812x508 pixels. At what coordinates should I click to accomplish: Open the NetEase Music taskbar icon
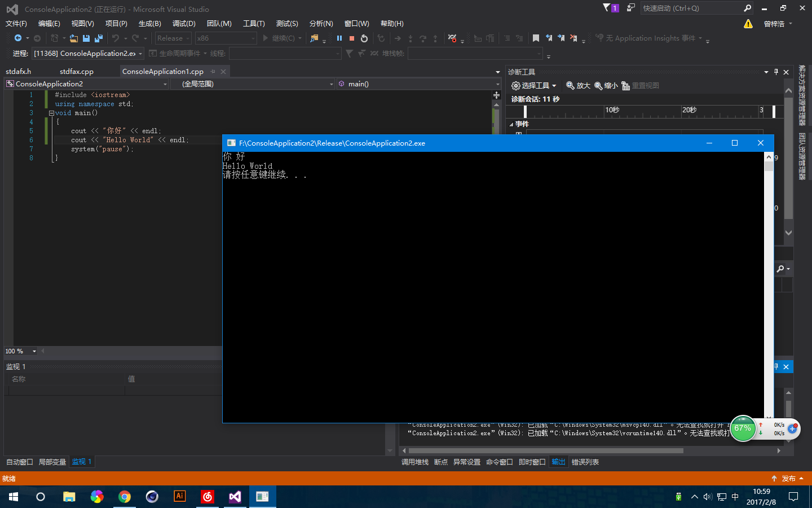coord(208,497)
